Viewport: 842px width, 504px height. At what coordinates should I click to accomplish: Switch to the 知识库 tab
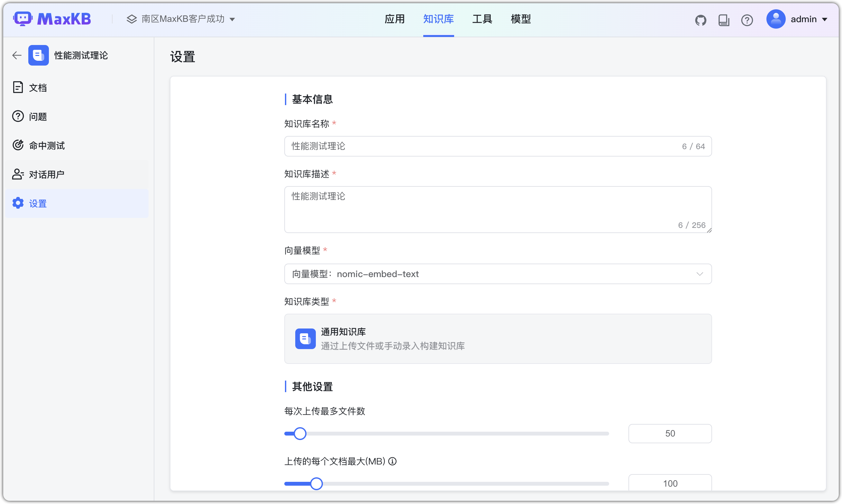click(438, 19)
